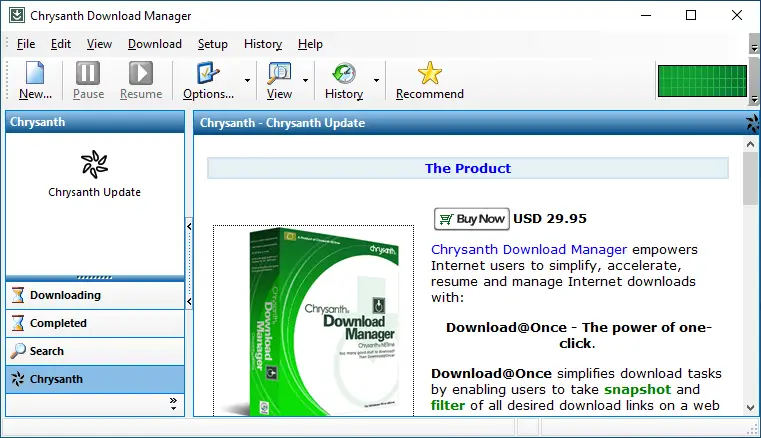Open the File menu
Image resolution: width=761 pixels, height=438 pixels.
[x=26, y=44]
